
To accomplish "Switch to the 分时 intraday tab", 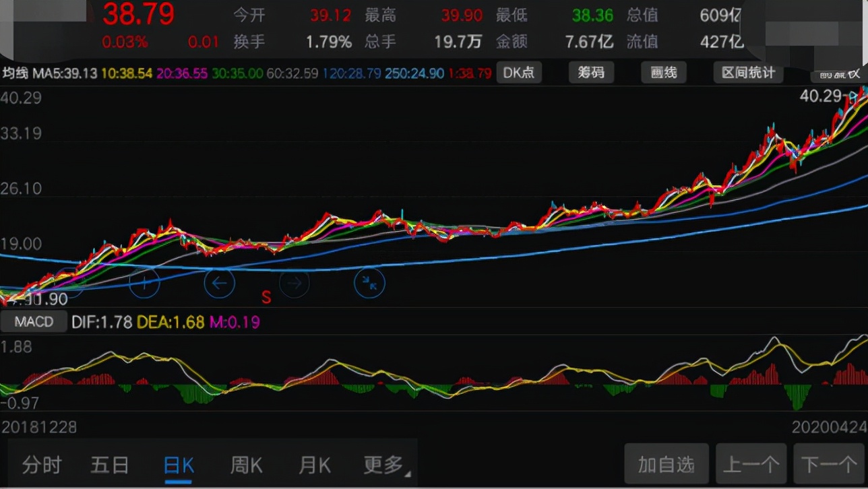I will coord(42,464).
